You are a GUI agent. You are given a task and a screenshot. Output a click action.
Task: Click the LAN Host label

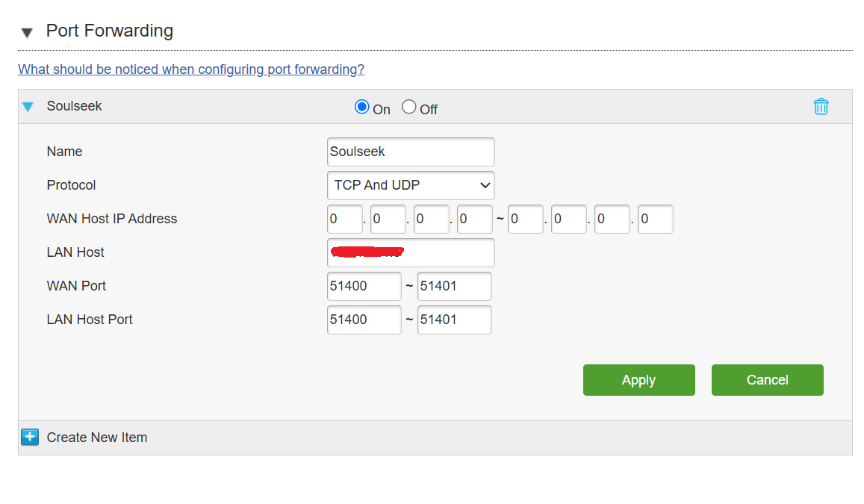75,252
